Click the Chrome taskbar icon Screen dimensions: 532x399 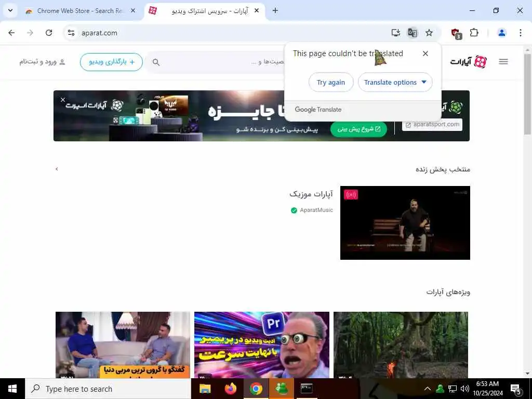pyautogui.click(x=256, y=389)
